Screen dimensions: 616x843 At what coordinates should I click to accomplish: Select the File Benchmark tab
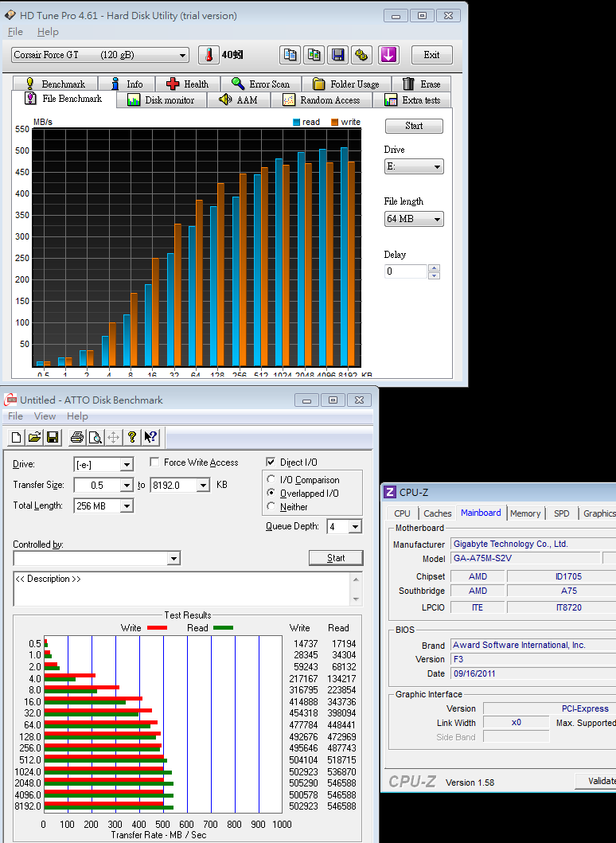(64, 99)
